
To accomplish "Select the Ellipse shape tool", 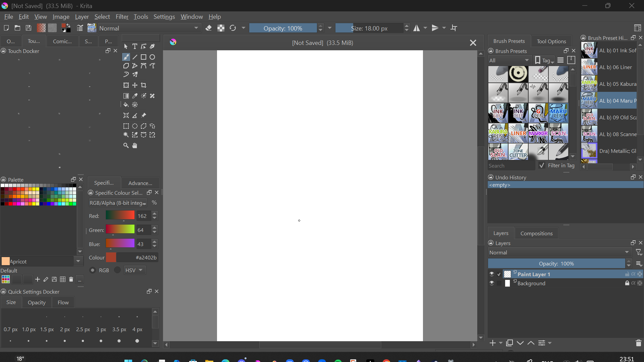I will pyautogui.click(x=153, y=57).
